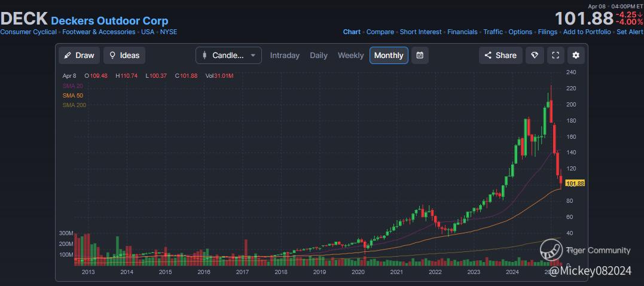Screen dimensions: 644x286
Task: Toggle fullscreen chart view
Action: pos(556,56)
